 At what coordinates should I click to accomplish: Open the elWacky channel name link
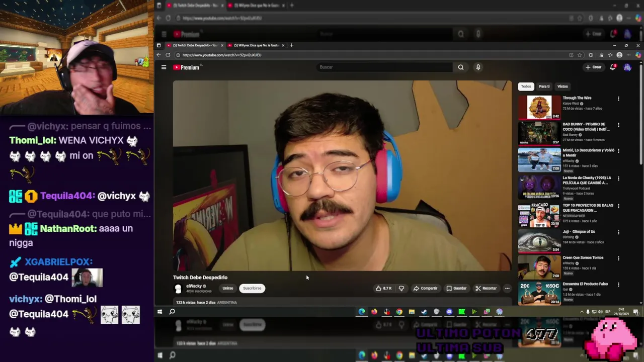(194, 286)
